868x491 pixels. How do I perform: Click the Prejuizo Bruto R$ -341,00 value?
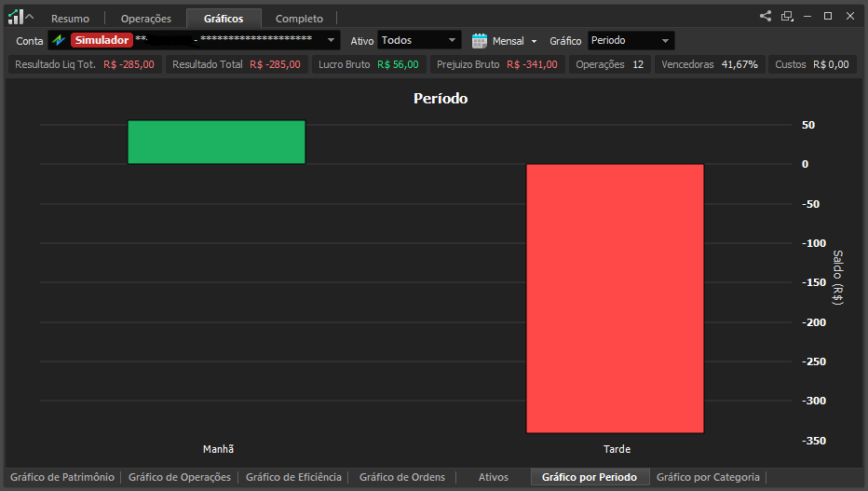tap(532, 64)
